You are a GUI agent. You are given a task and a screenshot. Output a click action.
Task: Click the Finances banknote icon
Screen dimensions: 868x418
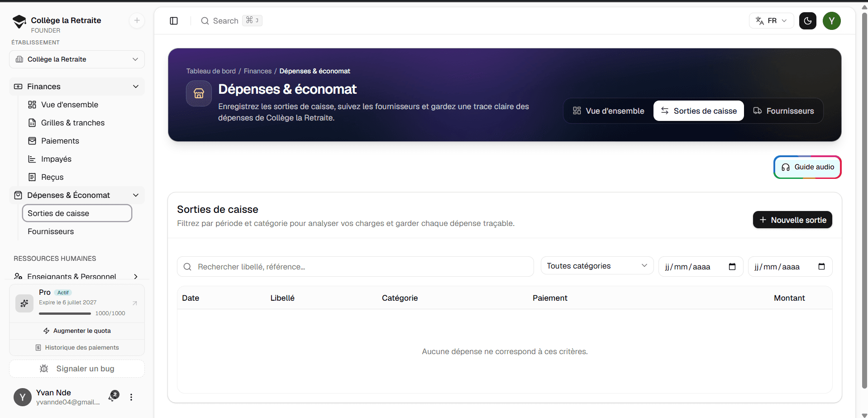tap(18, 86)
